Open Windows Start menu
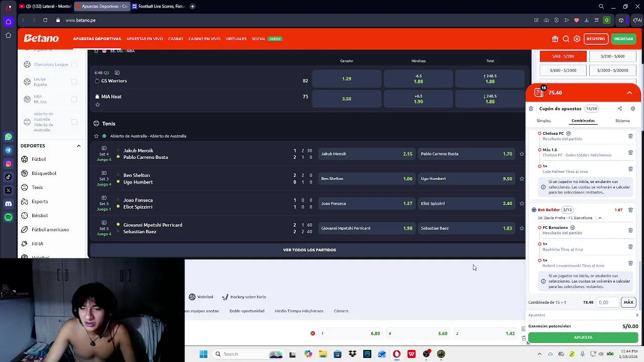This screenshot has width=644, height=362. click(203, 354)
